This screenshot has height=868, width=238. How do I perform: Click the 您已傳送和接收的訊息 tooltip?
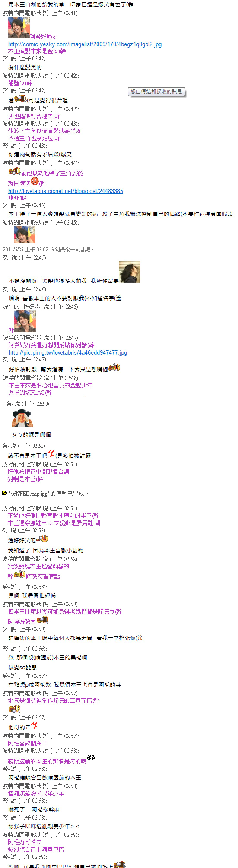click(x=157, y=92)
